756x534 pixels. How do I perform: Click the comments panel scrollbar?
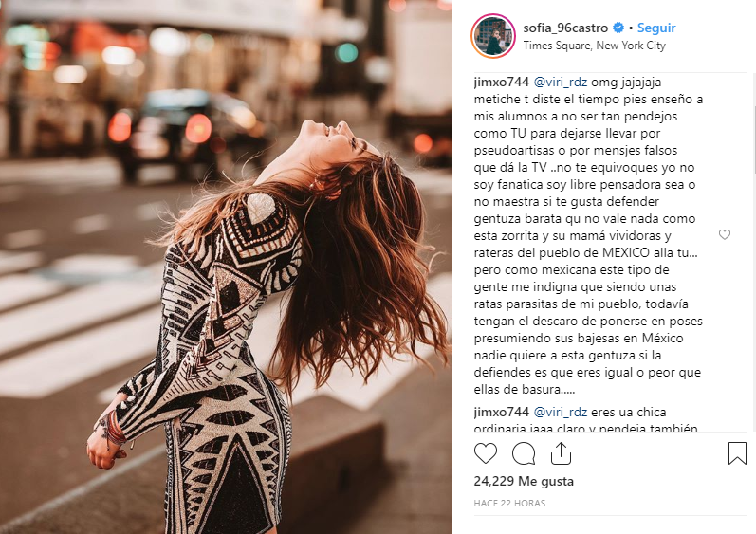pyautogui.click(x=753, y=250)
